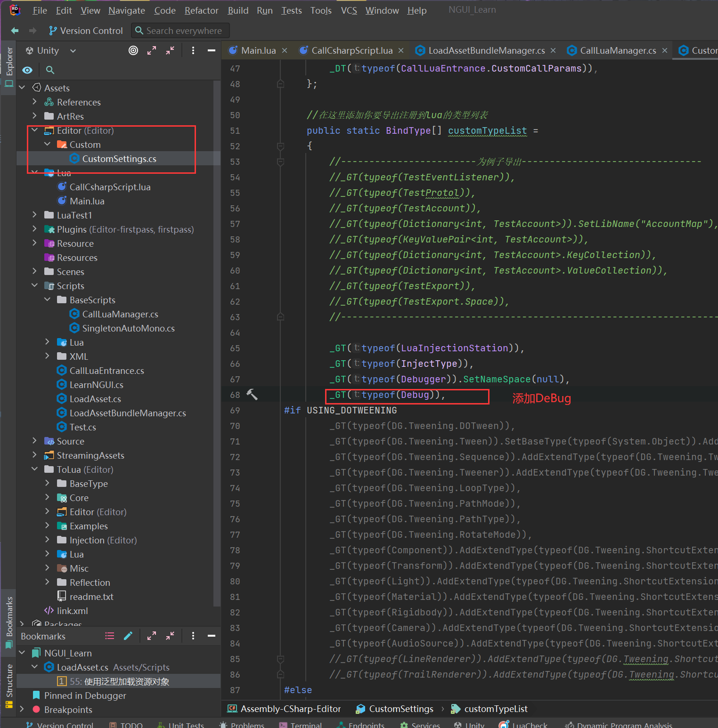Expand all nodes in Explorer panel
The height and width of the screenshot is (728, 718).
pos(152,50)
